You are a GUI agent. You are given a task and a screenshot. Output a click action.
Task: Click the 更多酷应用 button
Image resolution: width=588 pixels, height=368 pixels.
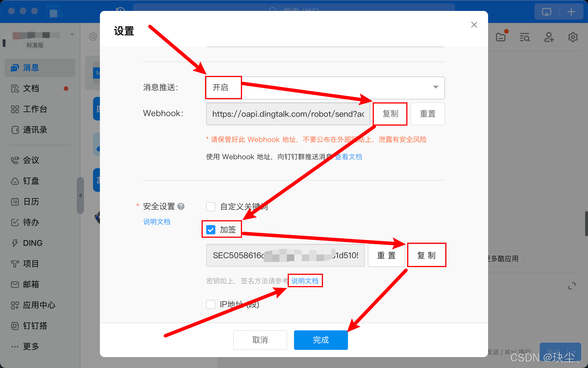click(x=504, y=258)
